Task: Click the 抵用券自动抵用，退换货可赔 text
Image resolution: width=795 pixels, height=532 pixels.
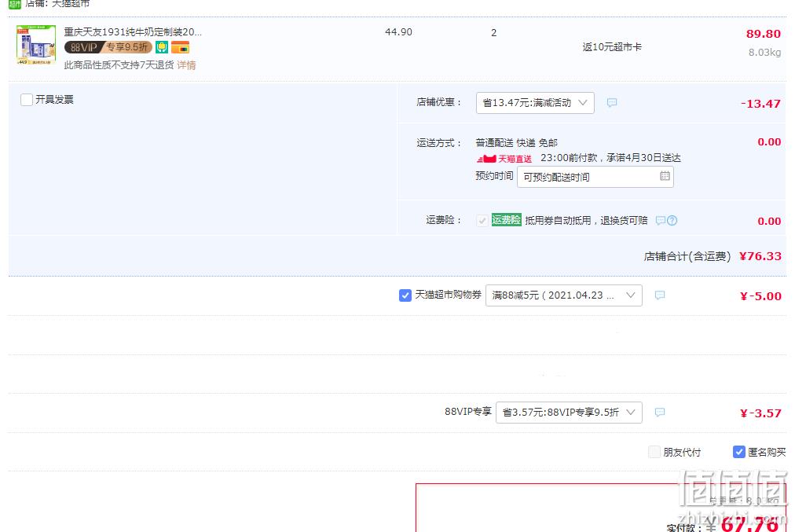Action: pos(586,221)
